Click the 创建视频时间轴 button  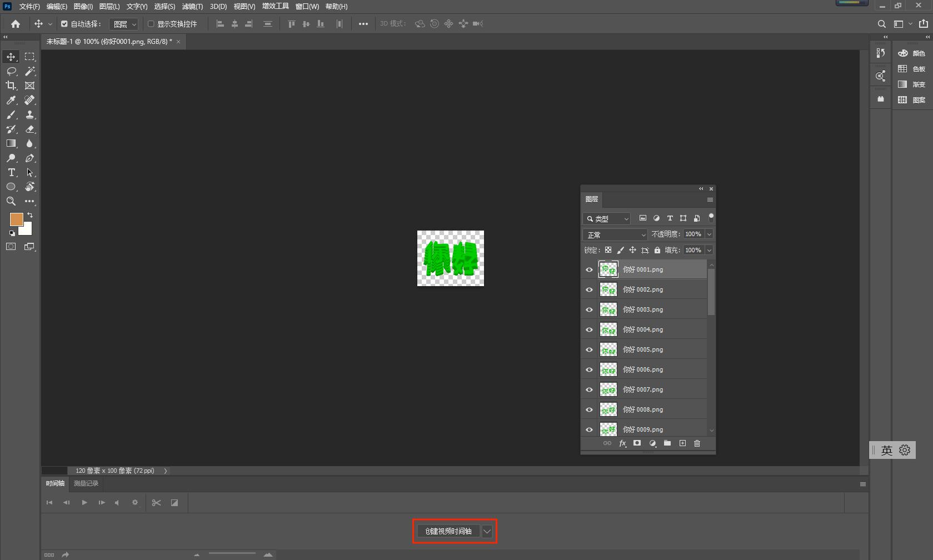[448, 531]
